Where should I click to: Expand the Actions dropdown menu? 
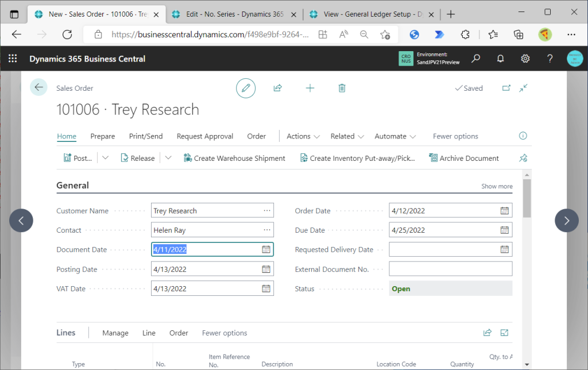303,136
